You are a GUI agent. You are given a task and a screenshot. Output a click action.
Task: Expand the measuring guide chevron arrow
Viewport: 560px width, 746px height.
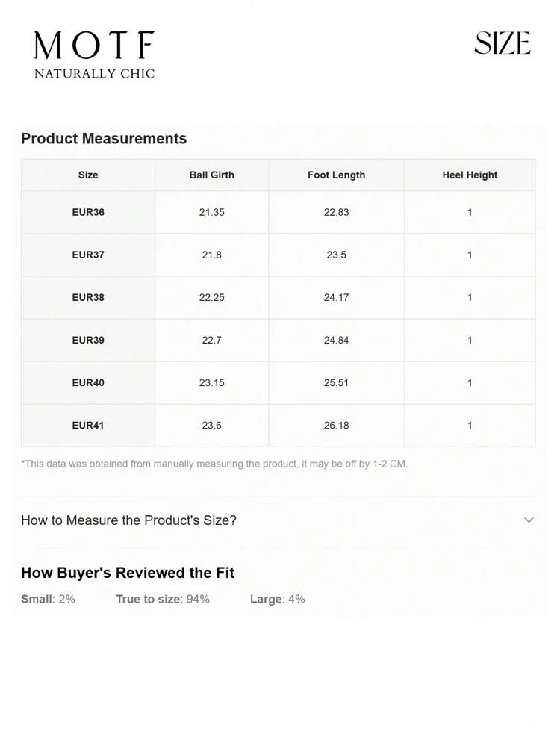529,520
